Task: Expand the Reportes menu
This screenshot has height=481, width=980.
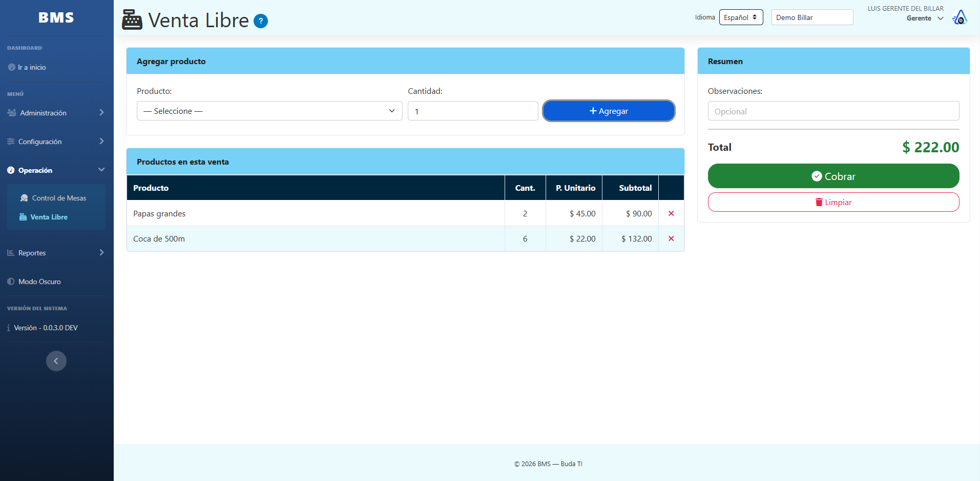Action: [56, 253]
